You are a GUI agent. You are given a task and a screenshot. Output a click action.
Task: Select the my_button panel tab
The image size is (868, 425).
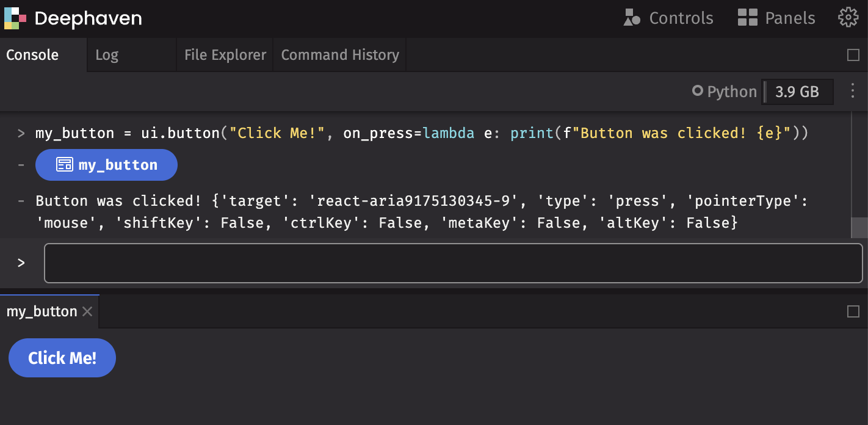[x=42, y=311]
